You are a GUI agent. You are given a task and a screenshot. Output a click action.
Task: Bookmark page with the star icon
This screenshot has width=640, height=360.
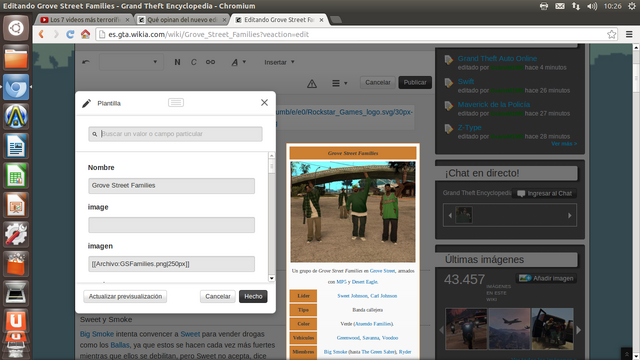[611, 34]
